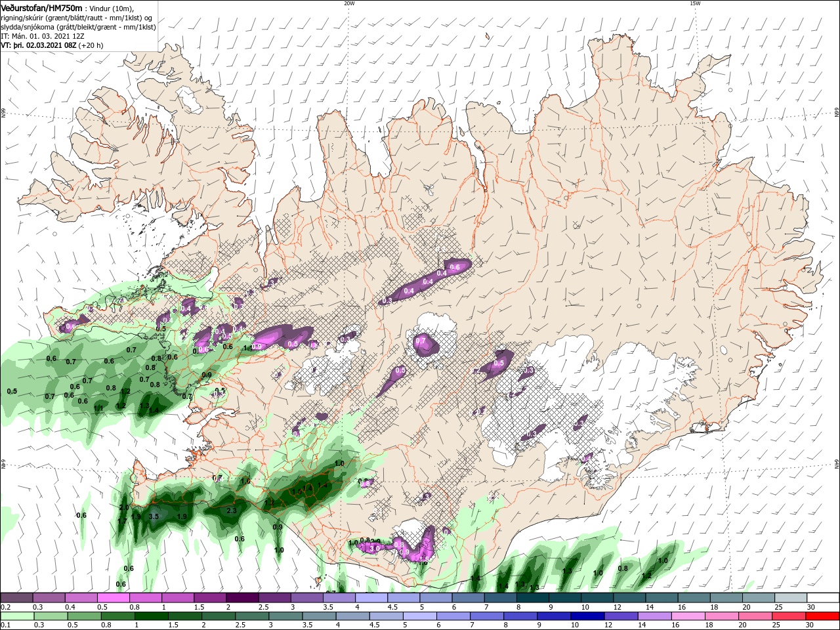Select the lower legend pale green swatch between 0.1 and 0.3
Viewport: 840px width, 630px height.
(x=16, y=616)
